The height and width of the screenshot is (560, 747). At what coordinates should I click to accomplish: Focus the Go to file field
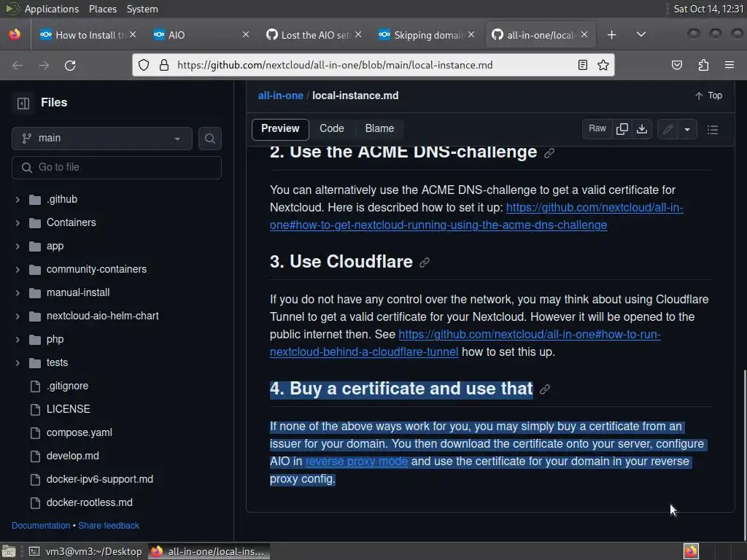coord(117,168)
